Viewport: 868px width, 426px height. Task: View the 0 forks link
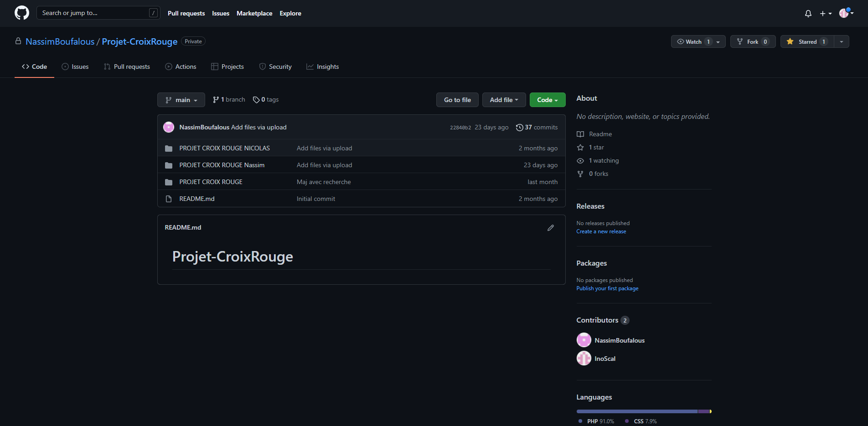coord(593,174)
